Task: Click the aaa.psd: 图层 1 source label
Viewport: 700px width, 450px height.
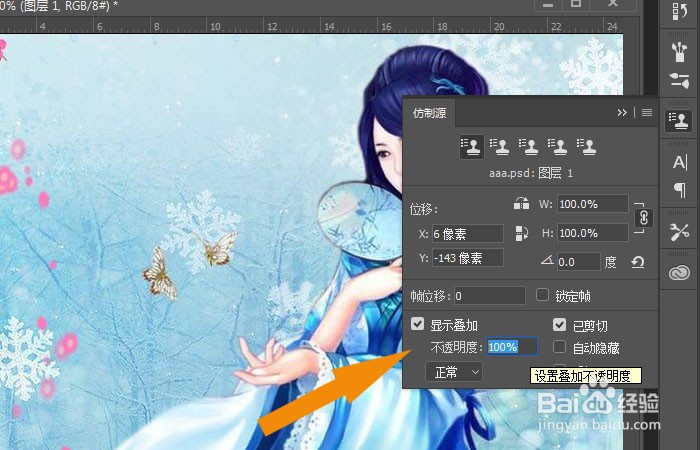Action: click(530, 173)
